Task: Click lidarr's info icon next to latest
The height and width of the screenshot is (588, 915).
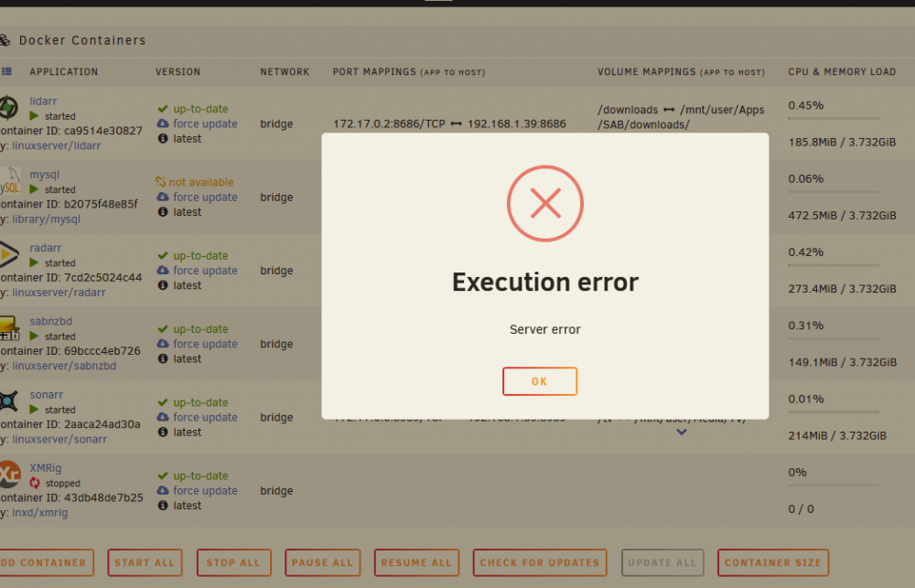Action: pos(163,138)
